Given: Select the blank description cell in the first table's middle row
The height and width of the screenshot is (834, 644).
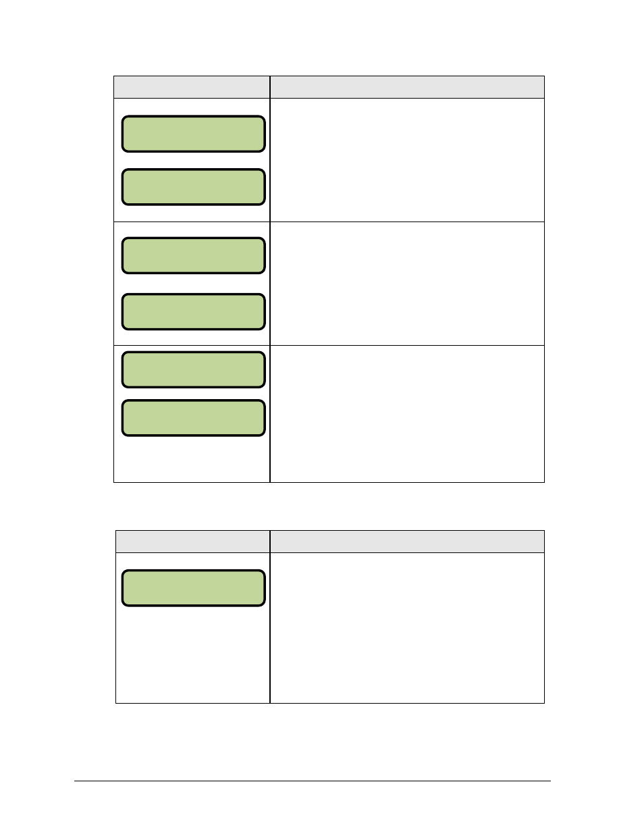Looking at the screenshot, I should (x=407, y=284).
